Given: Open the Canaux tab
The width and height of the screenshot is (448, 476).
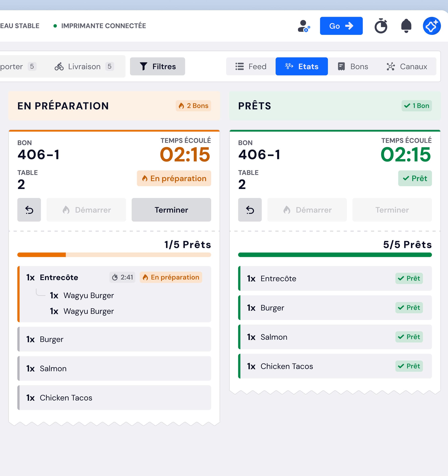Looking at the screenshot, I should click(x=407, y=66).
